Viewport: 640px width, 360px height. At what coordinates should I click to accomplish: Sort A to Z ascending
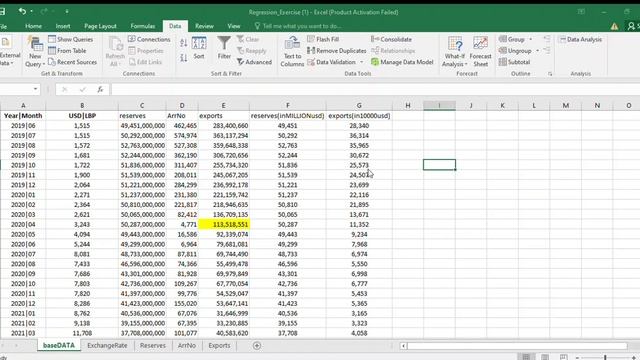click(184, 42)
